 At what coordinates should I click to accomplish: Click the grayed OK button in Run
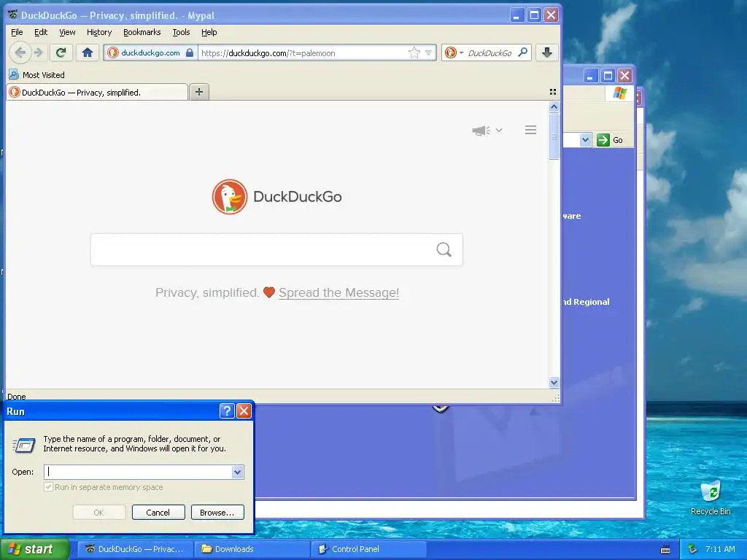point(98,513)
